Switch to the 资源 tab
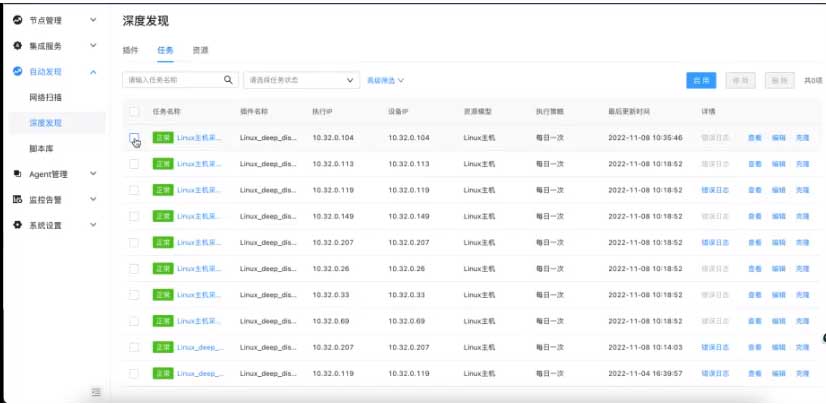Image resolution: width=826 pixels, height=404 pixels. pyautogui.click(x=200, y=51)
